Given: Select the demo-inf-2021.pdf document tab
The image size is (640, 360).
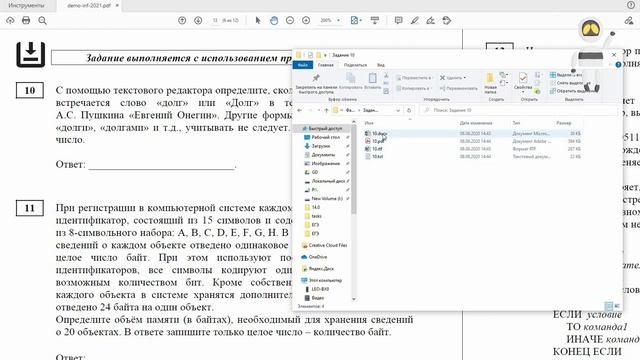Looking at the screenshot, I should [89, 6].
